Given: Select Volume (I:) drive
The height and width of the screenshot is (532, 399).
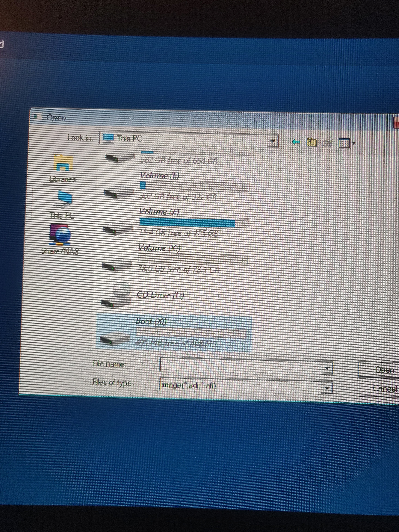Looking at the screenshot, I should point(159,176).
